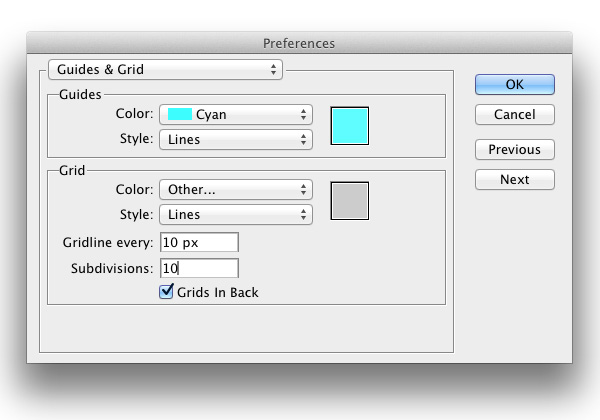600x420 pixels.
Task: Click the Subdivisions input field
Action: pos(199,268)
